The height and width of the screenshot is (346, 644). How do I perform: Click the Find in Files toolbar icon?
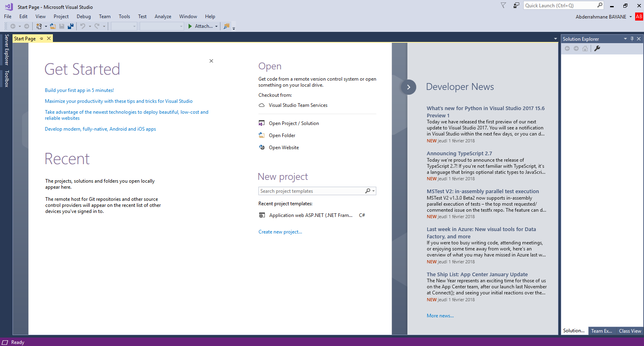227,26
